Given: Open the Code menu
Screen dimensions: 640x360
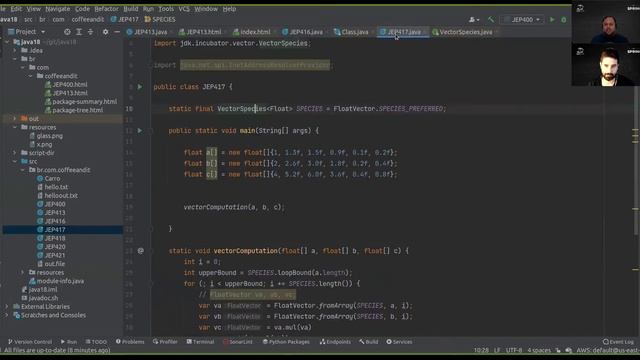Looking at the screenshot, I should pos(82,9).
